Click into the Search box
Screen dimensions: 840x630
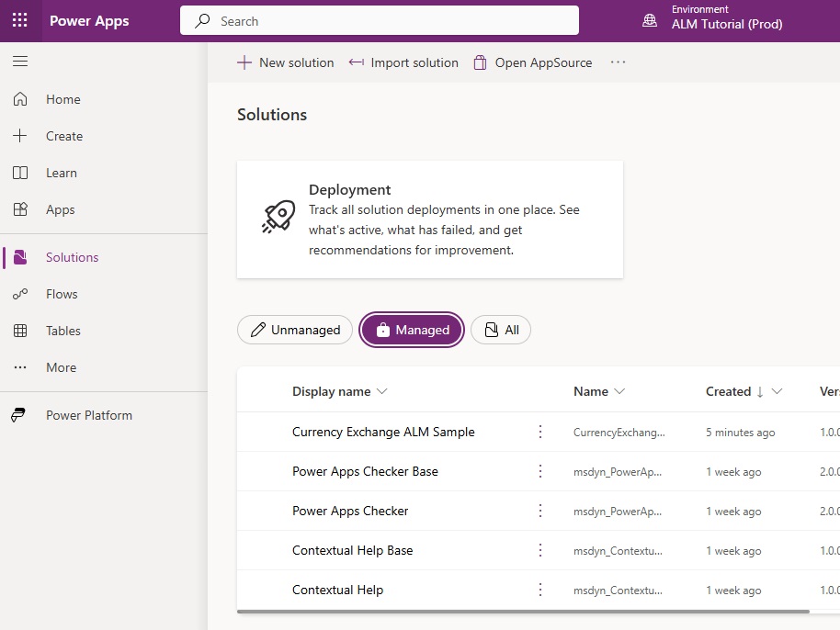[x=380, y=21]
